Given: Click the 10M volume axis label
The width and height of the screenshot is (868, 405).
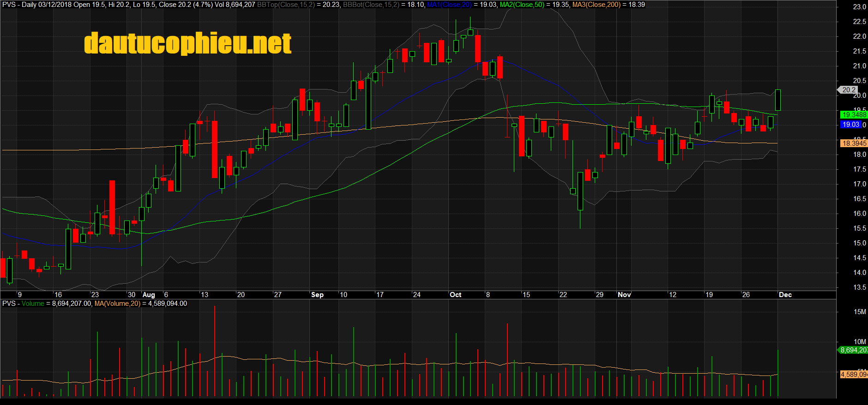Looking at the screenshot, I should [x=860, y=342].
